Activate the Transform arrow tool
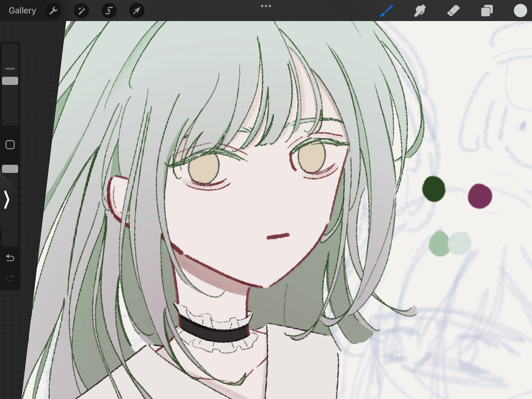 pyautogui.click(x=136, y=11)
